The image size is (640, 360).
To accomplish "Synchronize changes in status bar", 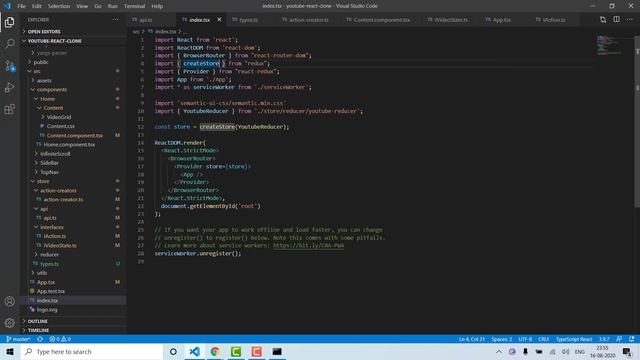I will [x=40, y=339].
